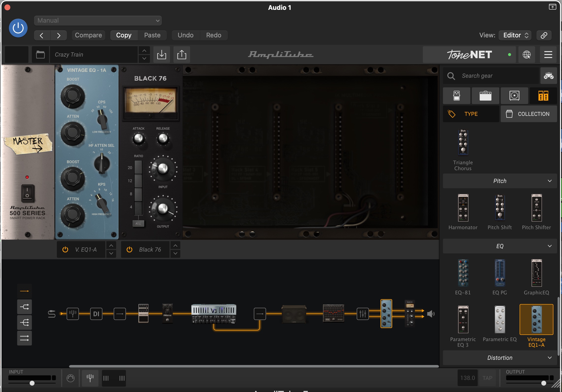
Task: Go to next plugin setting arrow
Action: (59, 35)
